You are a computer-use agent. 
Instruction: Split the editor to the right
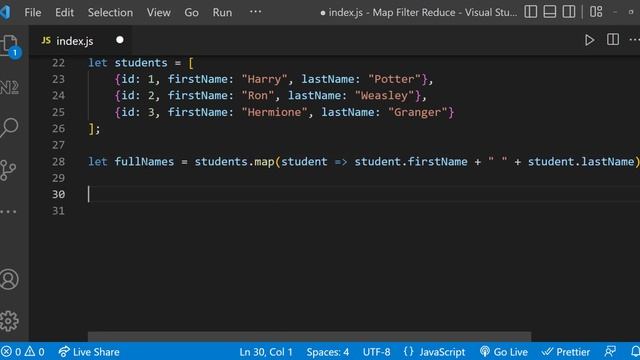613,40
